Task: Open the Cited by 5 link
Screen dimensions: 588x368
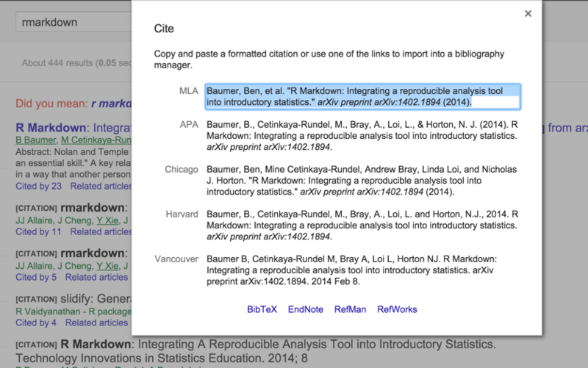Action: click(x=36, y=278)
